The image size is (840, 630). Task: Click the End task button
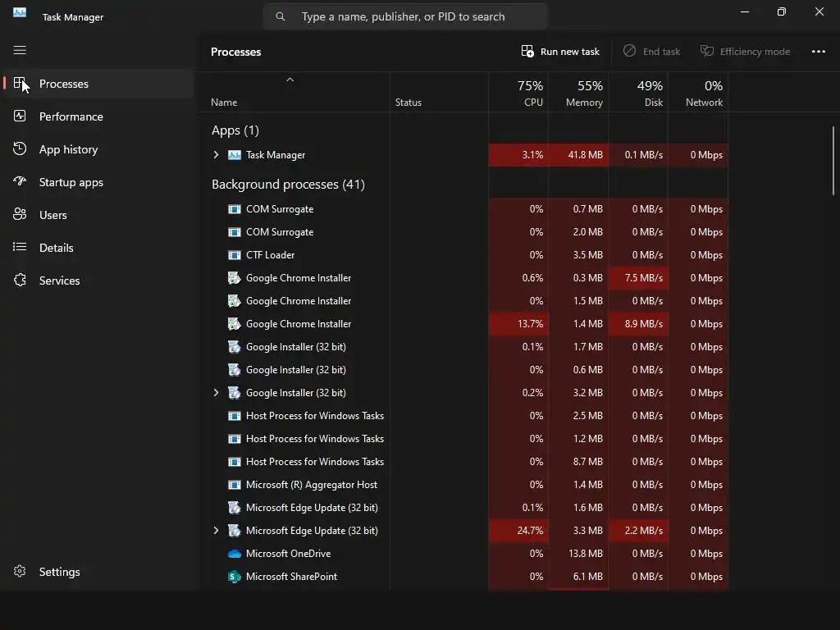(651, 52)
